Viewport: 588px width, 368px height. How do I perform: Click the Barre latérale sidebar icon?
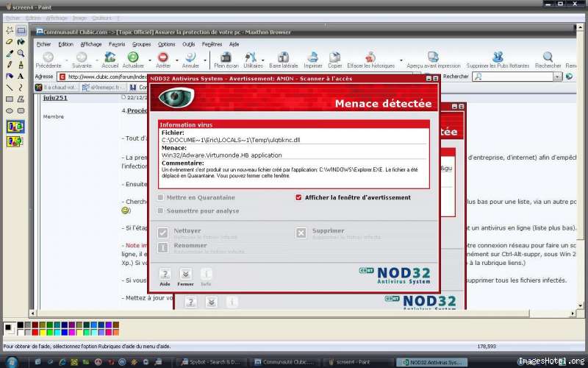283,57
